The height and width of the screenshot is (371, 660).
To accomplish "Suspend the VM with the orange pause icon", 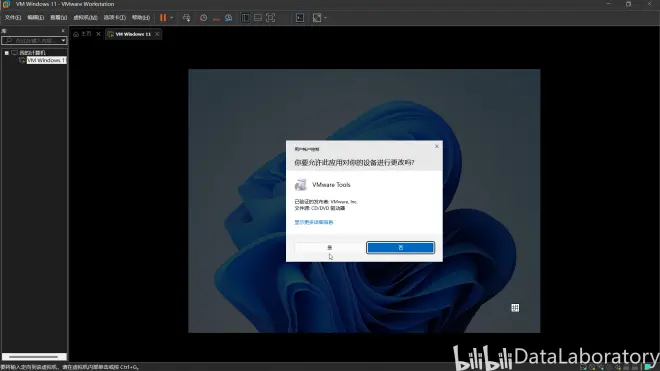I will point(163,18).
